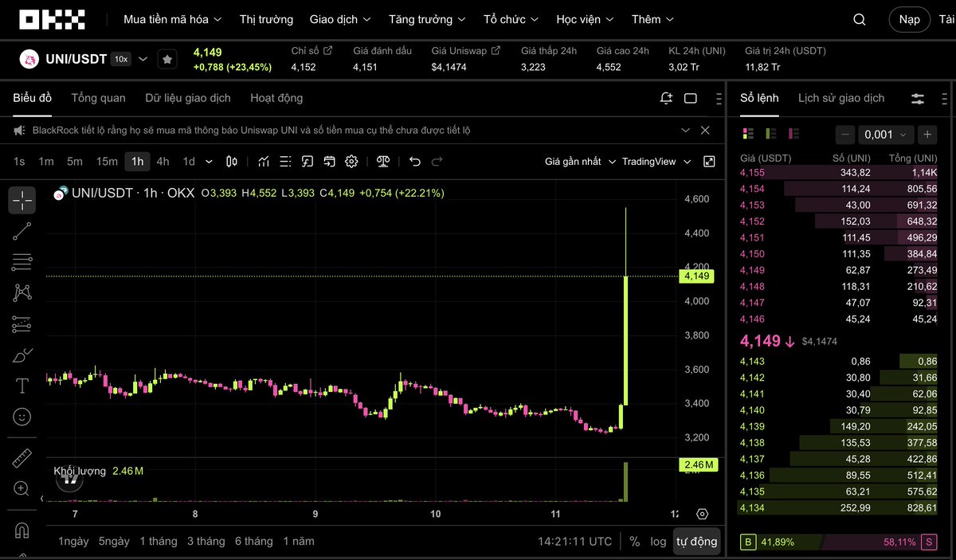Select the crosshair cursor tool
Viewport: 956px width, 560px height.
(22, 201)
